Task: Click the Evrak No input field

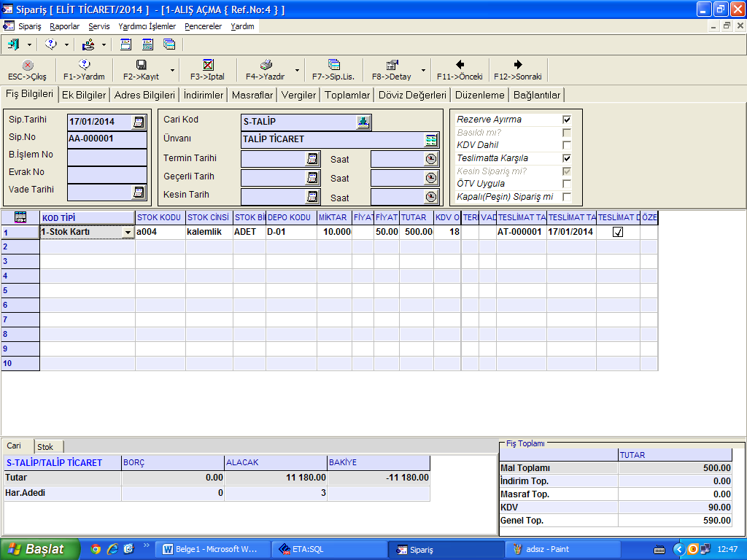Action: tap(107, 174)
